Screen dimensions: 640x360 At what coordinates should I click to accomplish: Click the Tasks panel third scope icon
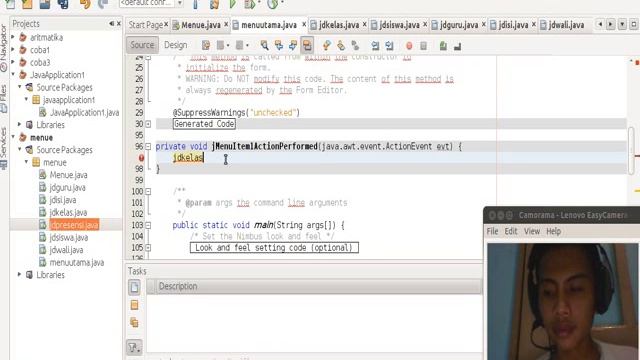134,322
